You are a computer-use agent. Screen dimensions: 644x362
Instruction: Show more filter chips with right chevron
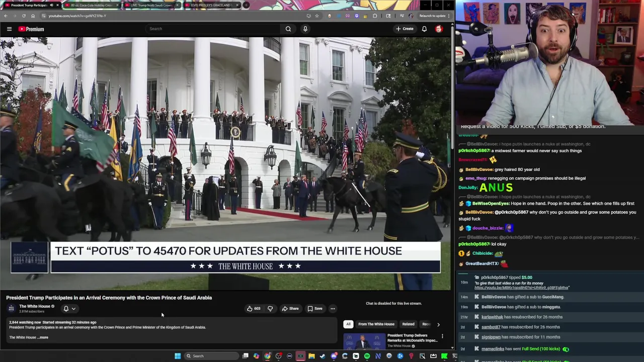[438, 324]
